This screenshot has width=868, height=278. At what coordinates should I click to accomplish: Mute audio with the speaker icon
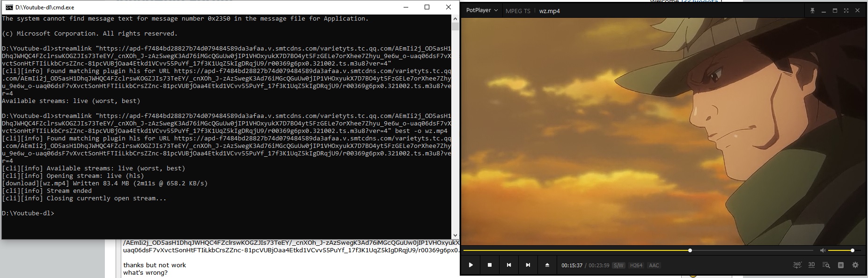pyautogui.click(x=823, y=251)
